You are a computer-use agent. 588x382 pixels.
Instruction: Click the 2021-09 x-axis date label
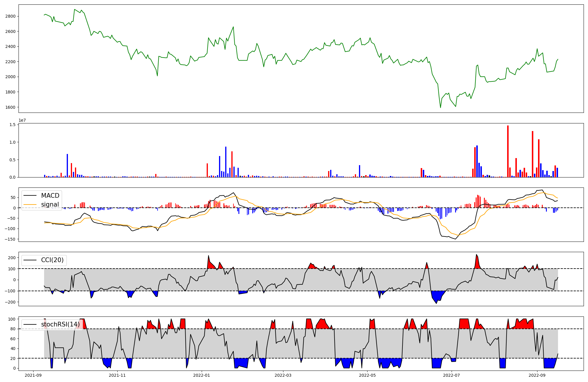pos(33,375)
